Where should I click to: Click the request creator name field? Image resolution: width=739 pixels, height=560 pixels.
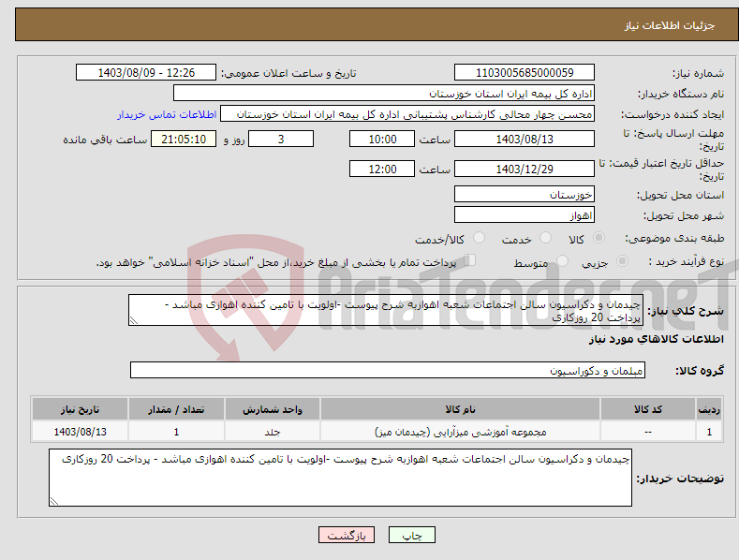coord(407,114)
